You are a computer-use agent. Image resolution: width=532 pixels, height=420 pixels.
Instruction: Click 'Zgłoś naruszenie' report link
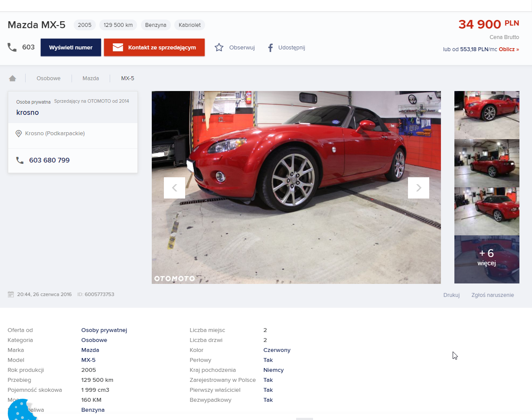click(493, 295)
